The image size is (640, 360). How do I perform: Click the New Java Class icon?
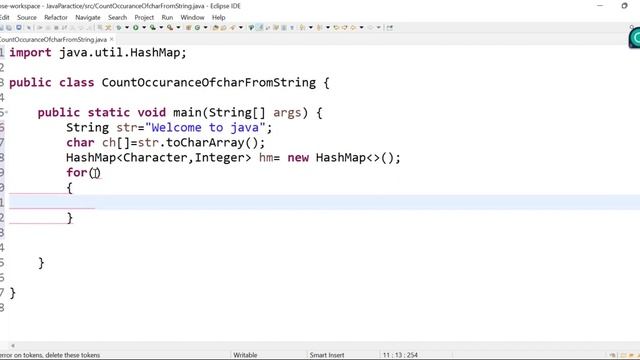point(197,28)
